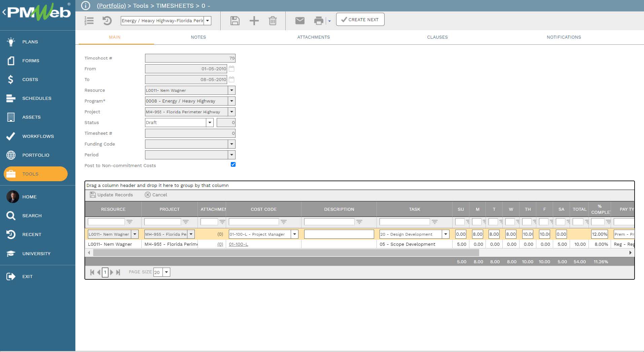Open Search from the sidebar icon
The width and height of the screenshot is (644, 352).
[x=11, y=216]
